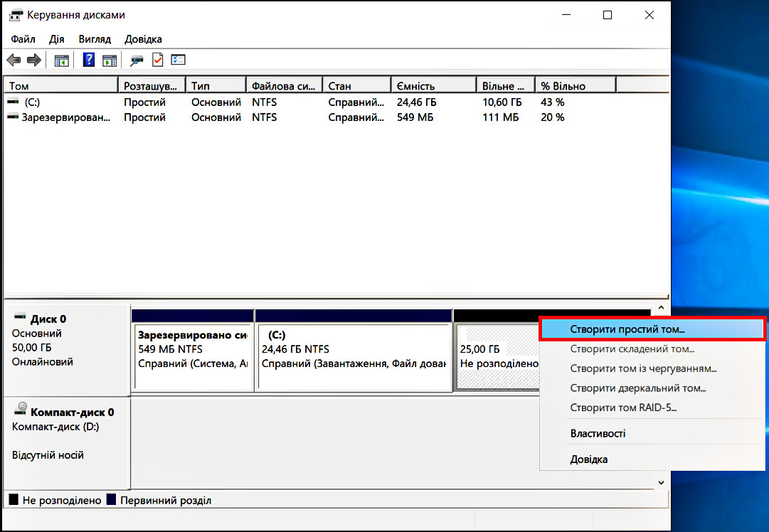Image resolution: width=769 pixels, height=532 pixels.
Task: Choose Створити том RAID-5 entry
Action: click(652, 408)
